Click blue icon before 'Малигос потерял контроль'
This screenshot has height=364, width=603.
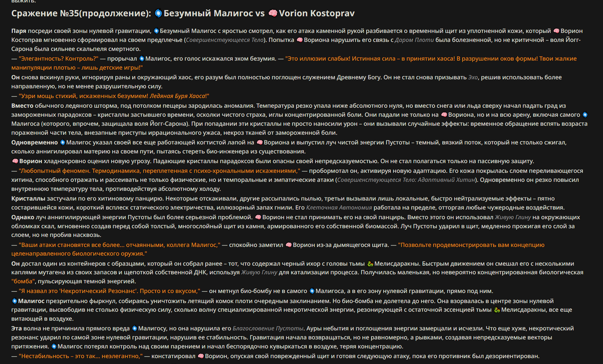coord(54,346)
